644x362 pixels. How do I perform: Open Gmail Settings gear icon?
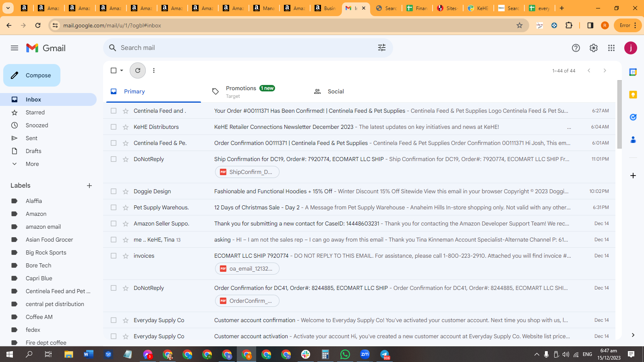pyautogui.click(x=594, y=48)
